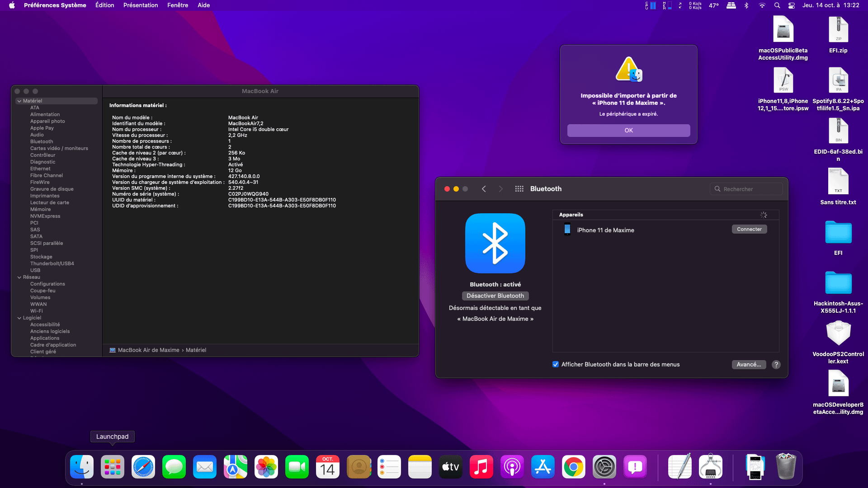The image size is (868, 488).
Task: Open Notes app in Dock
Action: coord(420,467)
